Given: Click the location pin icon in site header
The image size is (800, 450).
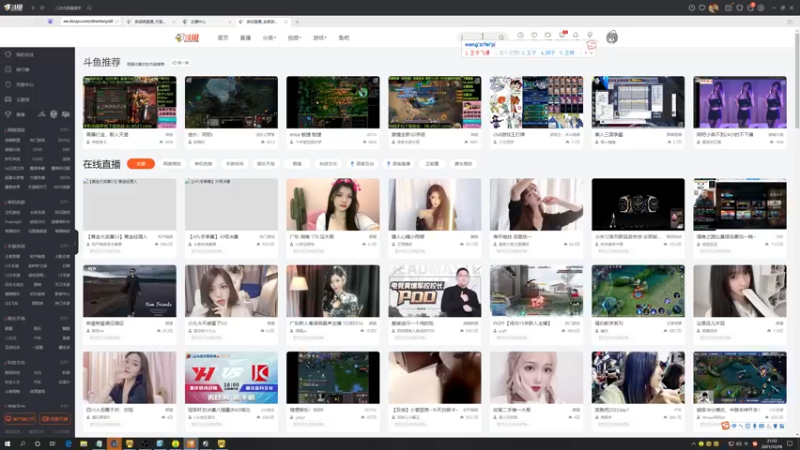Looking at the screenshot, I should pos(590,35).
